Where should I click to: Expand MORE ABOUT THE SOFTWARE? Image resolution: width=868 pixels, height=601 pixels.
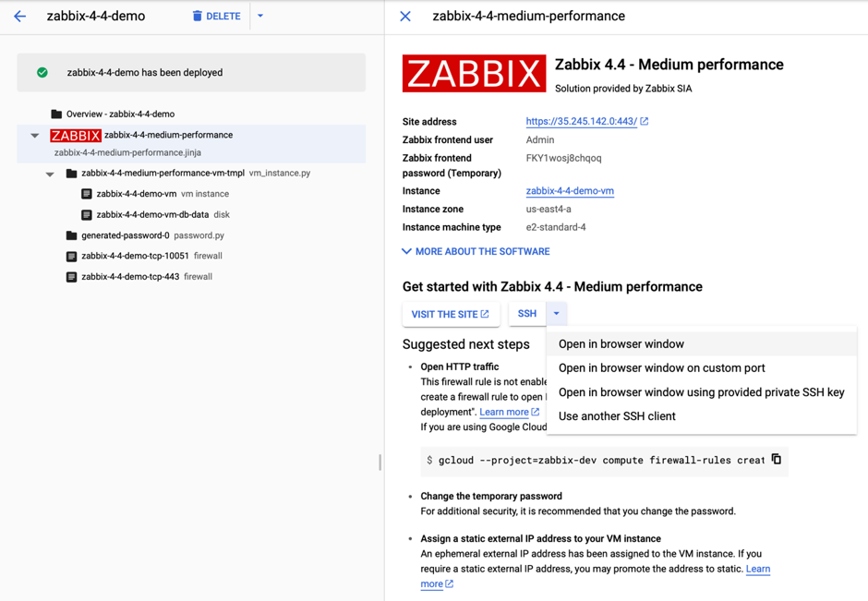[x=476, y=251]
